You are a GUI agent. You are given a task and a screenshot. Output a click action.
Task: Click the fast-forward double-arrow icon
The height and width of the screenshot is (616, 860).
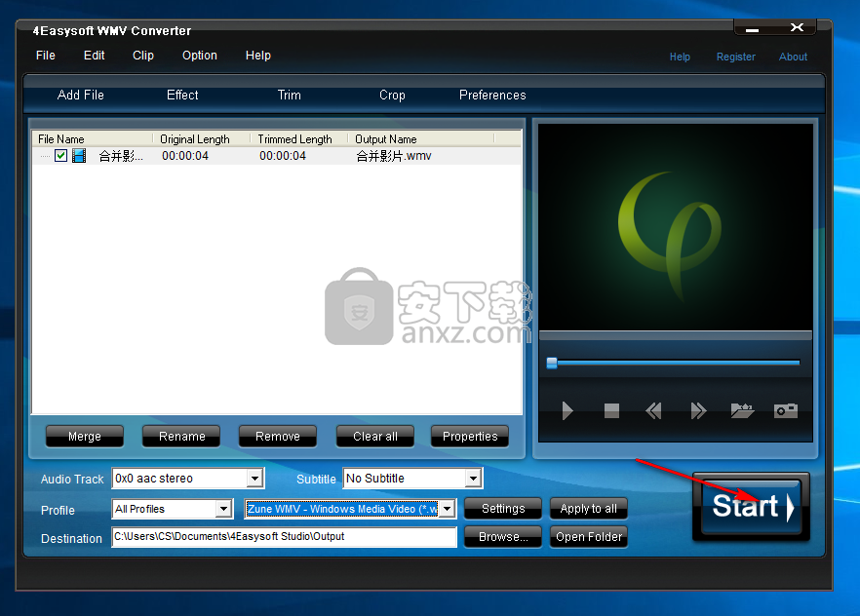(698, 410)
